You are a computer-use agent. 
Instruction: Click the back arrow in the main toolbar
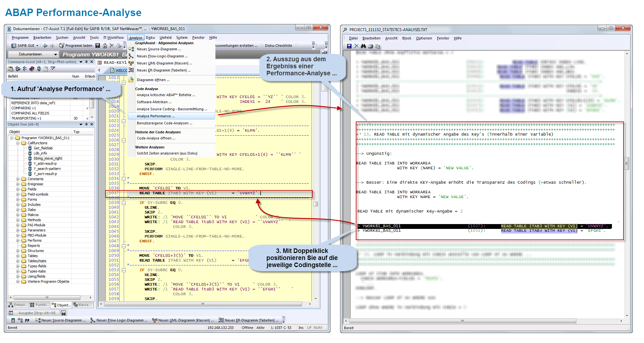click(x=45, y=46)
